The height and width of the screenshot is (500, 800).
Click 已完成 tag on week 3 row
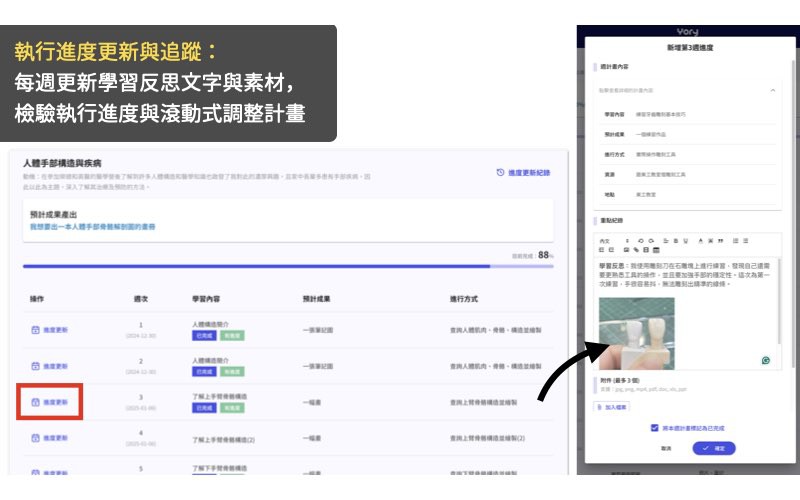[203, 408]
